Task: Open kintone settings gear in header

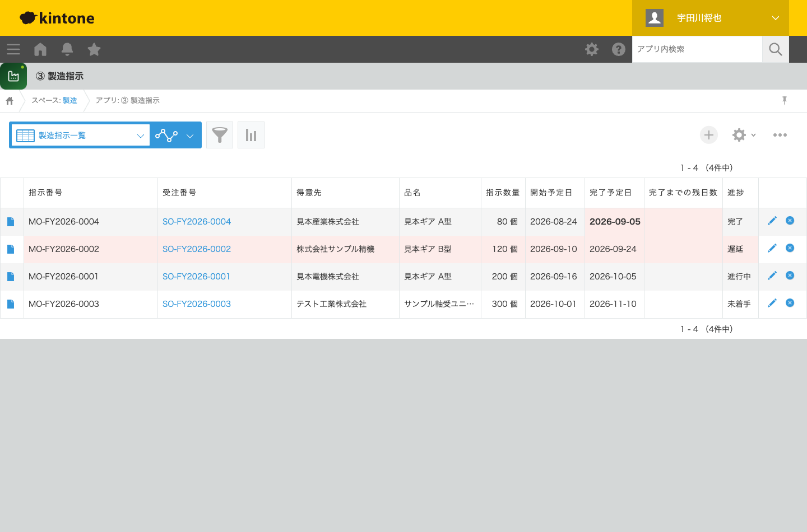Action: click(592, 49)
